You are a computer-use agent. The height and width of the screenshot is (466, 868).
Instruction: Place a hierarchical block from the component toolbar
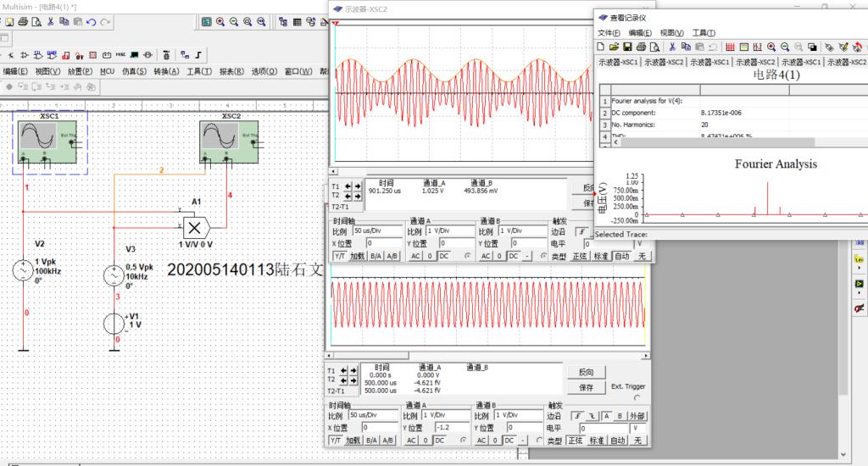(185, 55)
